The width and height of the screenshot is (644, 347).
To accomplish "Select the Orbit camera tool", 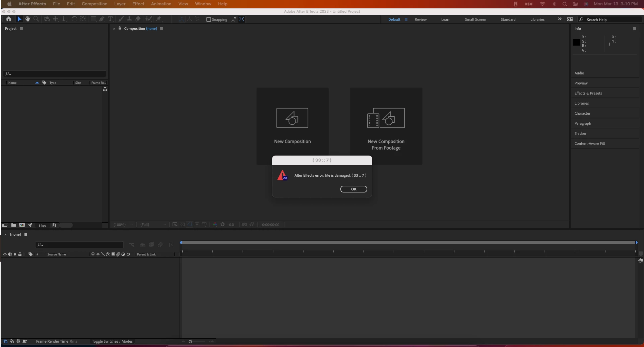I will point(47,19).
